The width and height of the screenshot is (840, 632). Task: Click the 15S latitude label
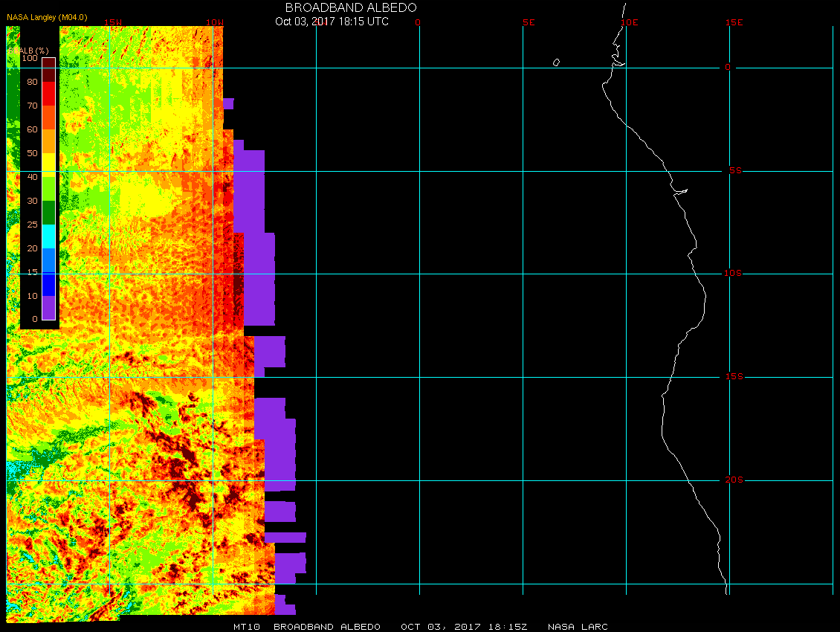tap(734, 377)
